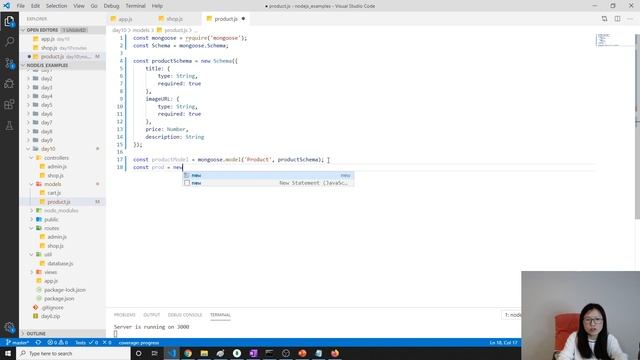Open Changes compare icon in editor toolbar

click(604, 19)
